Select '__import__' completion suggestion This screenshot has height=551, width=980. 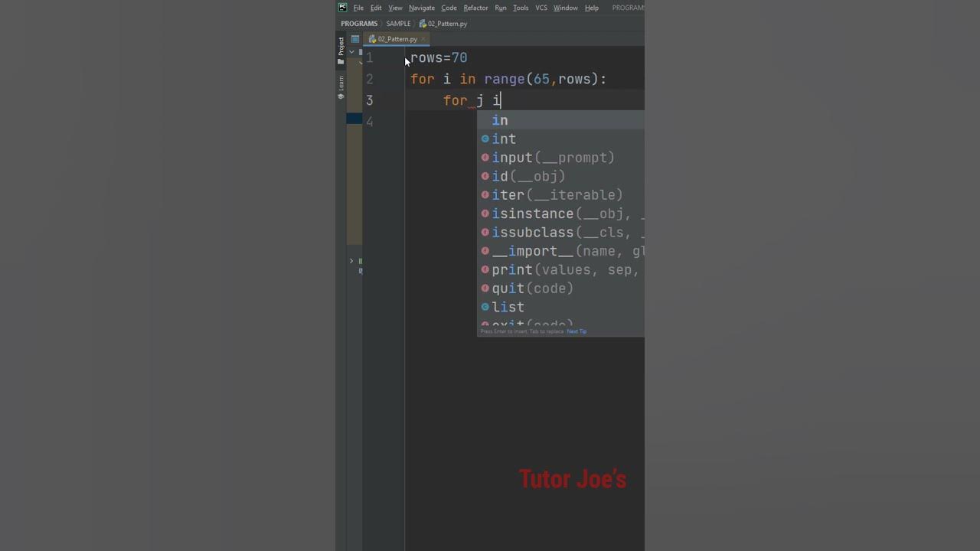[x=561, y=251]
